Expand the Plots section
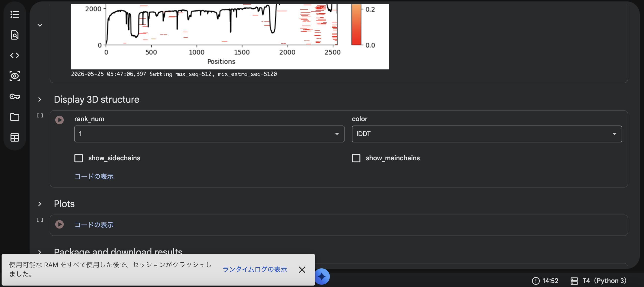644x287 pixels. (39, 204)
